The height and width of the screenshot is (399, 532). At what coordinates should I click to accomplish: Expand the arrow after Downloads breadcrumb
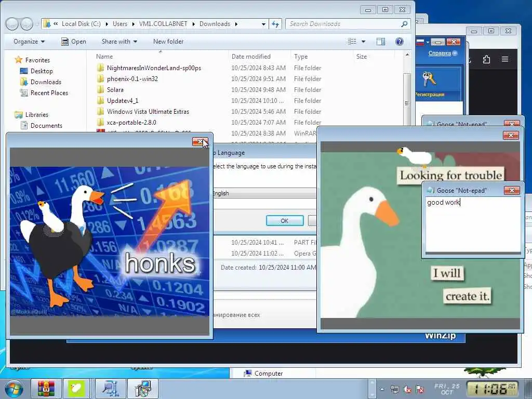tap(236, 24)
